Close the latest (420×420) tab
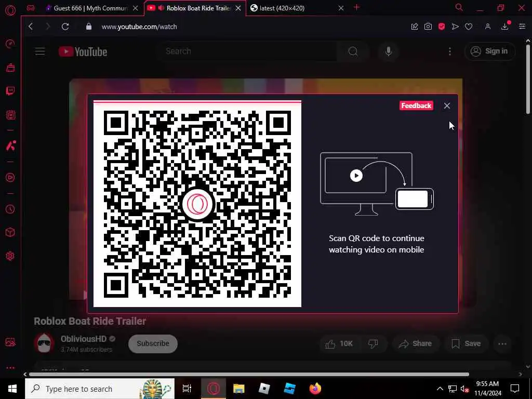This screenshot has width=532, height=399. (x=341, y=8)
